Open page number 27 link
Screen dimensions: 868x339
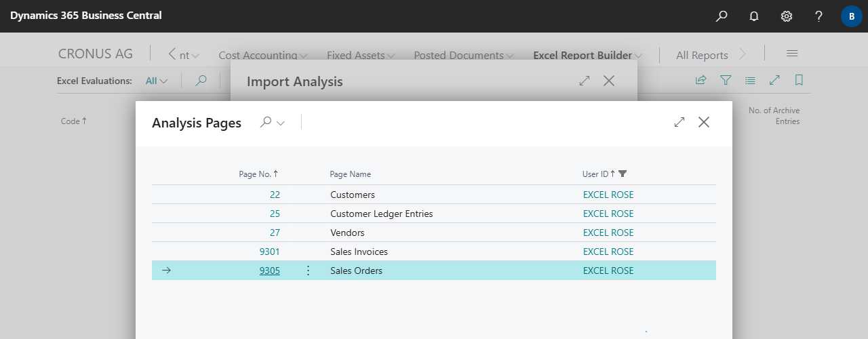[x=275, y=233]
